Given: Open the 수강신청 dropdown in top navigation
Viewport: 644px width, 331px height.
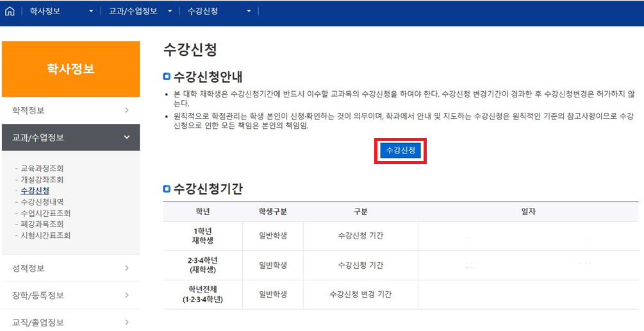Looking at the screenshot, I should pyautogui.click(x=219, y=12).
